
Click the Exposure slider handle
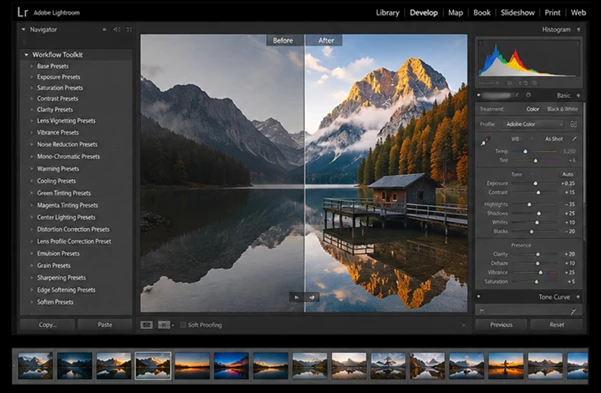click(x=535, y=183)
